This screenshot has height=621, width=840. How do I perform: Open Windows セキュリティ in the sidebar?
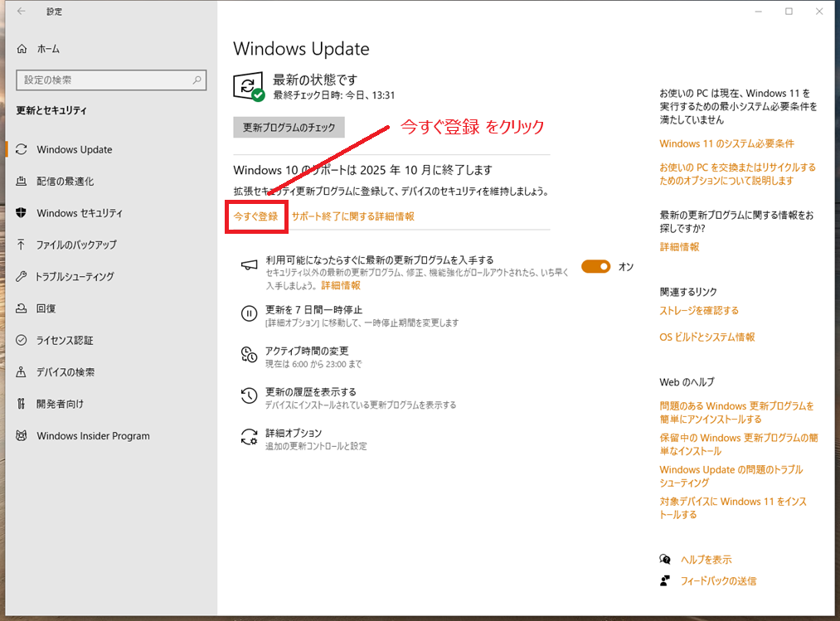[x=80, y=213]
